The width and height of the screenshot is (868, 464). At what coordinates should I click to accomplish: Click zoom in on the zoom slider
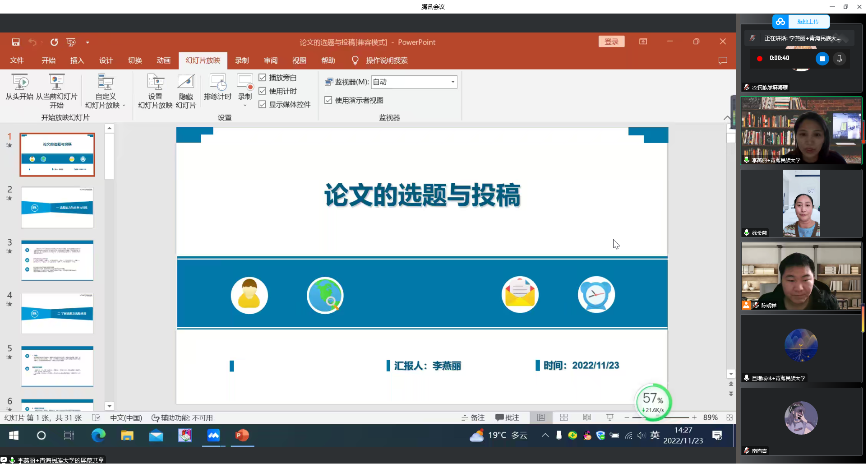[694, 418]
